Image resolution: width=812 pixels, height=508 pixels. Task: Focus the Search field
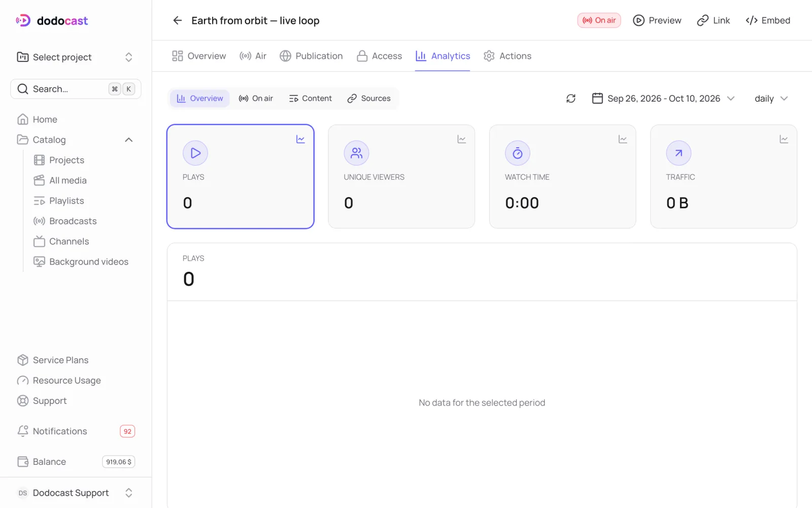(76, 89)
